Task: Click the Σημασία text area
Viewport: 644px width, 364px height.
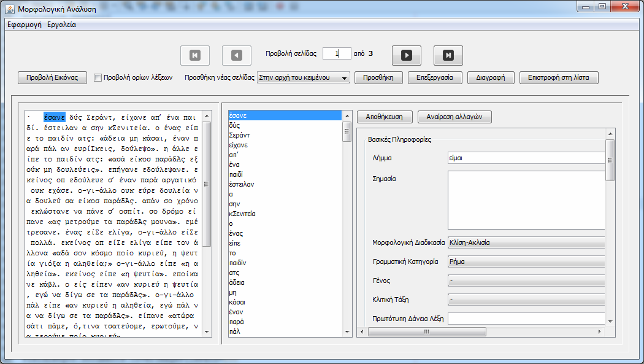Action: click(x=526, y=200)
